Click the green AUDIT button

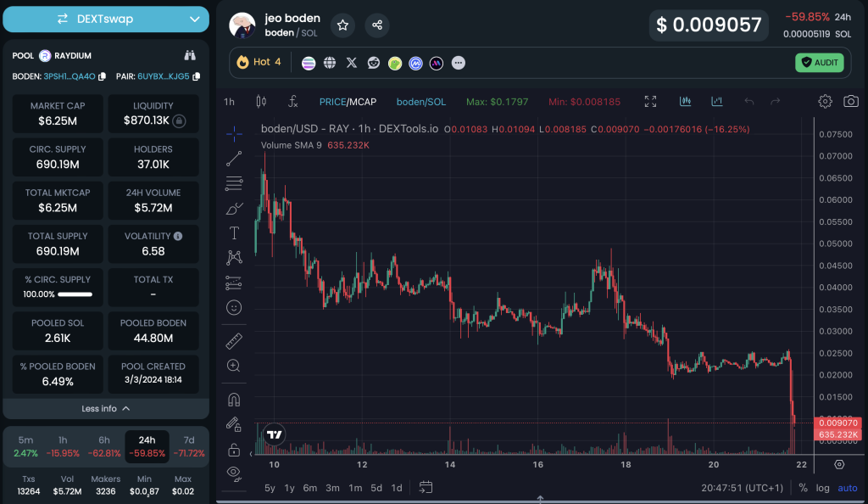pyautogui.click(x=819, y=62)
